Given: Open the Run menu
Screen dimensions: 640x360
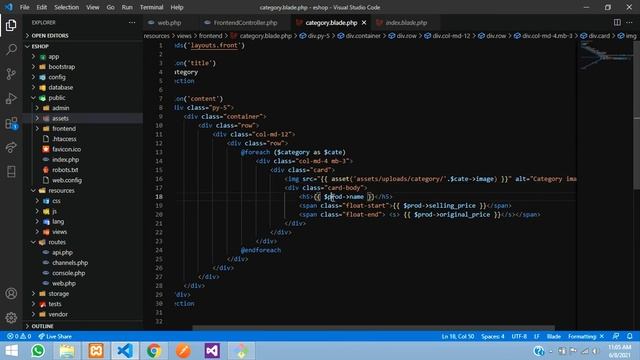Looking at the screenshot, I should tap(127, 7).
